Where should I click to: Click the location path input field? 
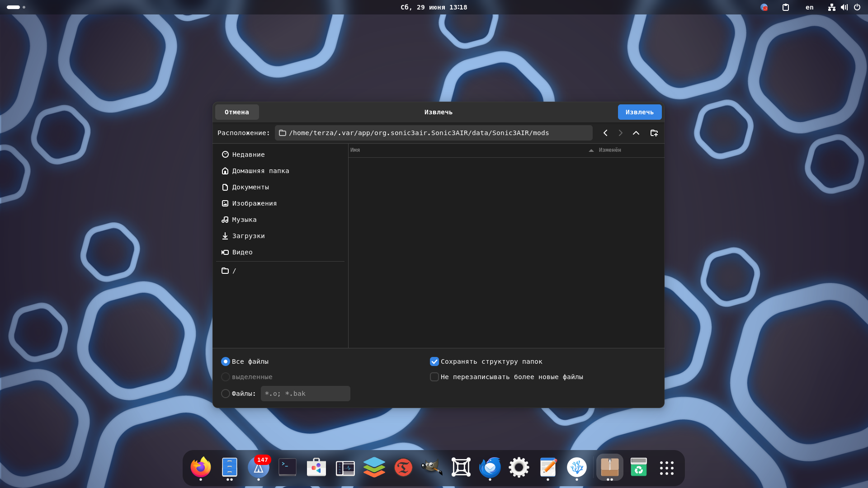[x=434, y=133]
